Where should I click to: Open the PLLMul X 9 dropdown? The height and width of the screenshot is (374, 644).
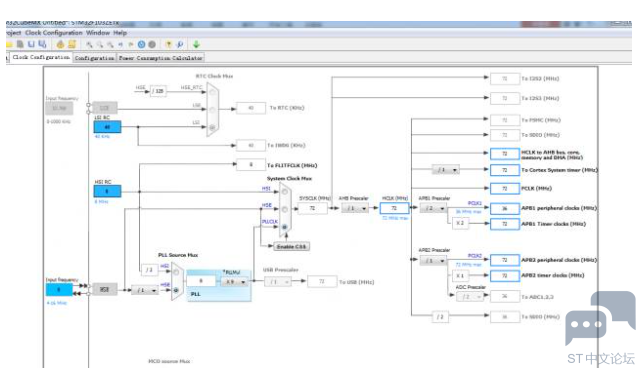(235, 282)
